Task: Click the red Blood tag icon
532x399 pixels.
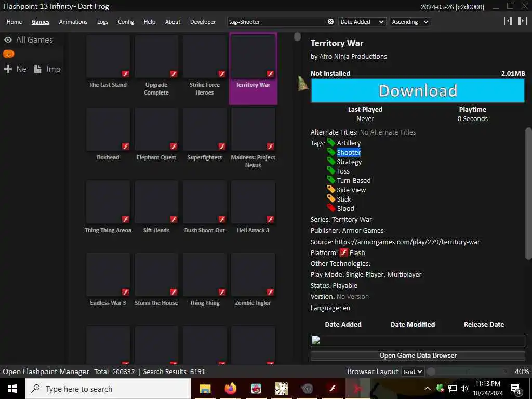Action: click(x=331, y=208)
